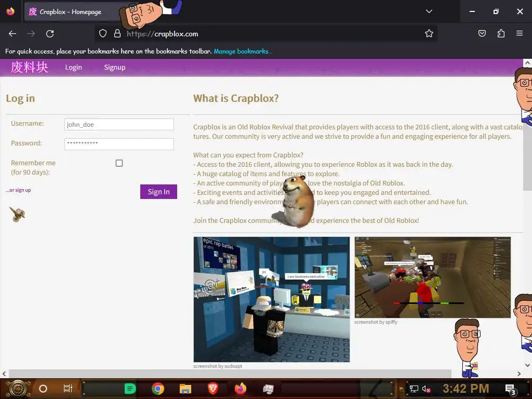
Task: Click the horizontal scrollbar right arrow
Action: coord(519,374)
